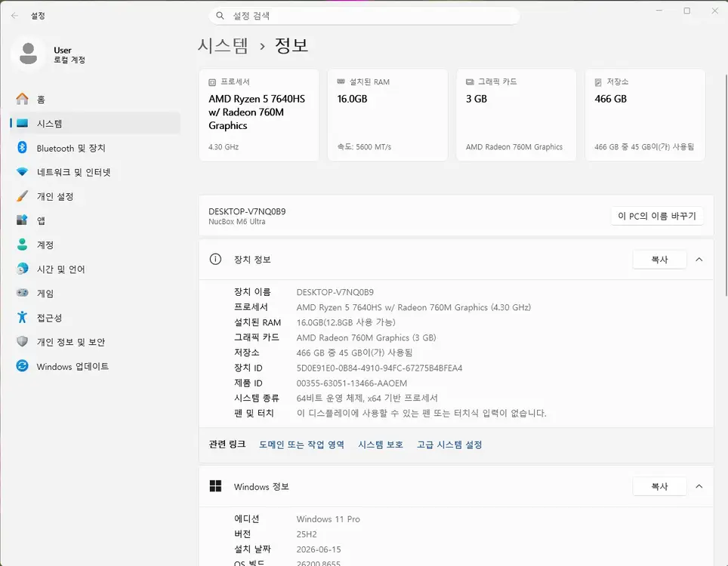Image resolution: width=728 pixels, height=566 pixels.
Task: Click the Windows logo beside Windows 정보
Action: tap(215, 486)
